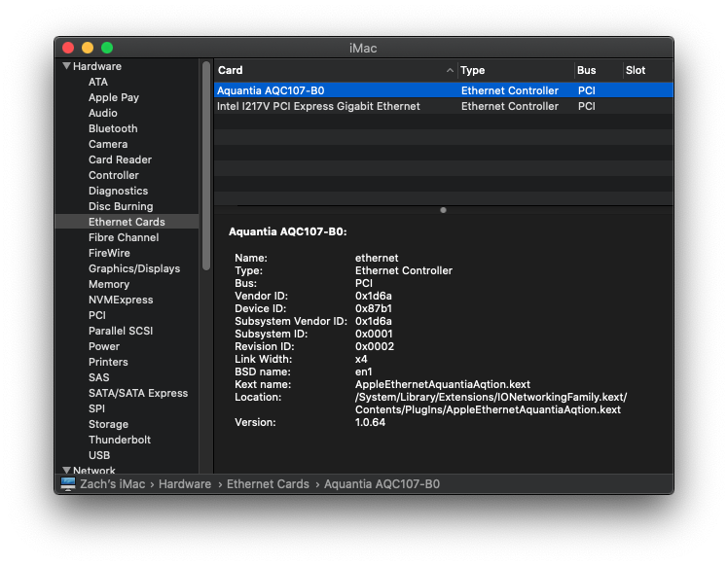Click Aquantia AQC107-B0 in path bar

pos(382,484)
